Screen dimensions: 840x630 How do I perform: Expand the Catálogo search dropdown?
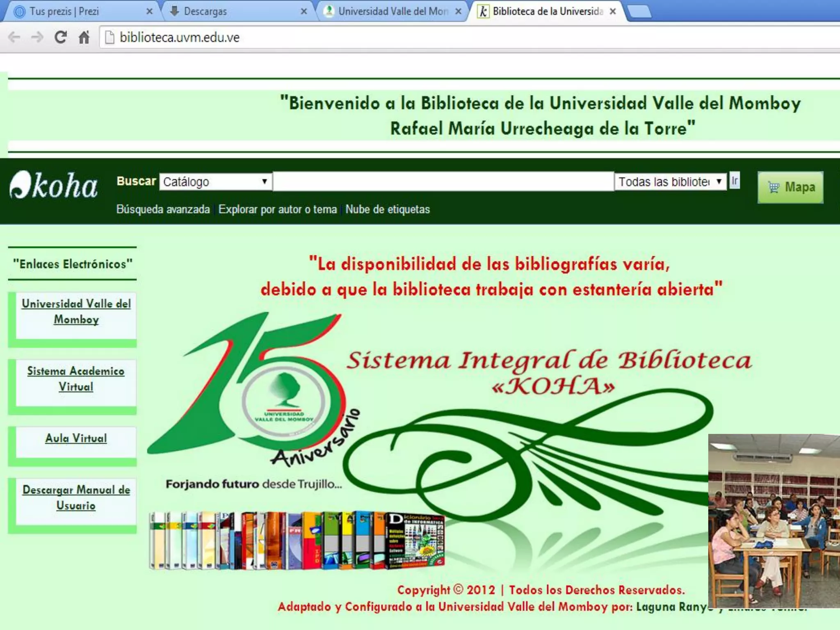tap(216, 182)
